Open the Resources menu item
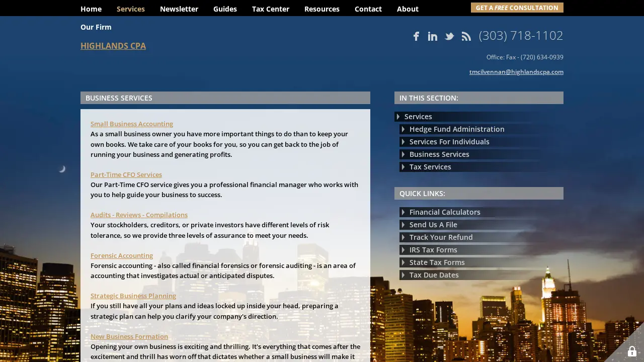644x362 pixels. pos(322,9)
